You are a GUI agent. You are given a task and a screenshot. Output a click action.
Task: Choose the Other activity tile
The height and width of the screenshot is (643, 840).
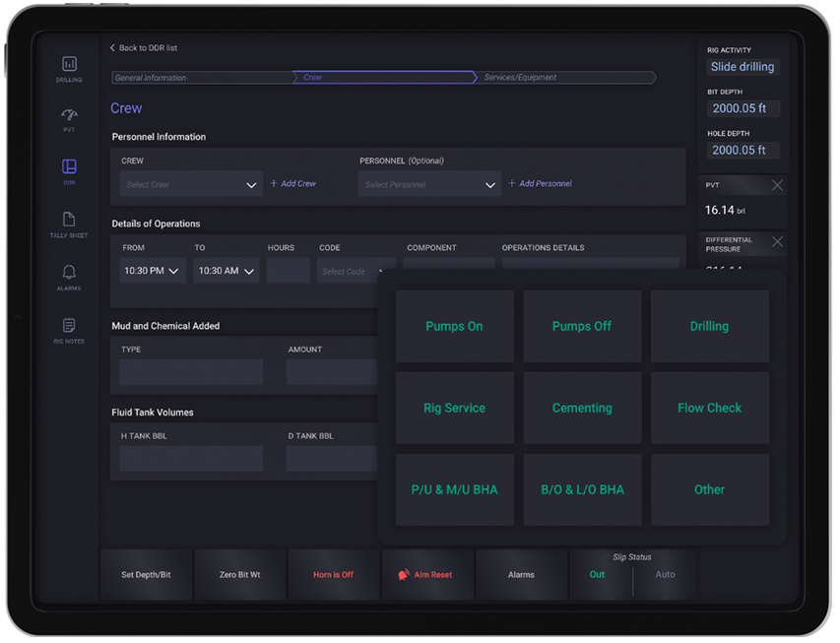(x=709, y=489)
